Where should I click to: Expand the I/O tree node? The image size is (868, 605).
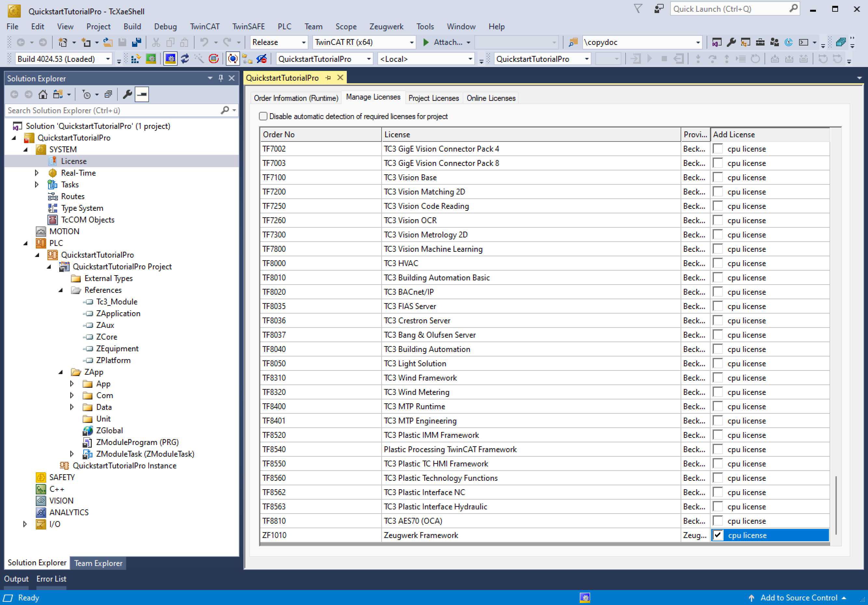pyautogui.click(x=25, y=524)
